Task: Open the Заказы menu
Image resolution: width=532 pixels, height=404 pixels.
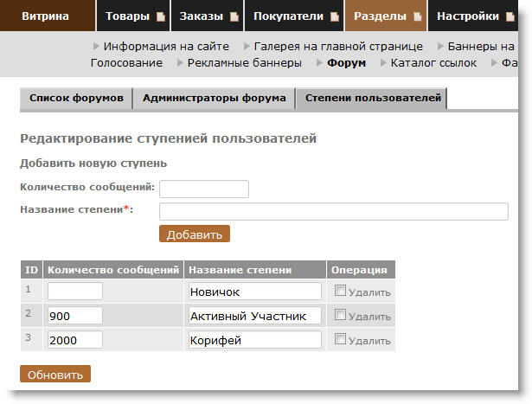Action: tap(207, 16)
